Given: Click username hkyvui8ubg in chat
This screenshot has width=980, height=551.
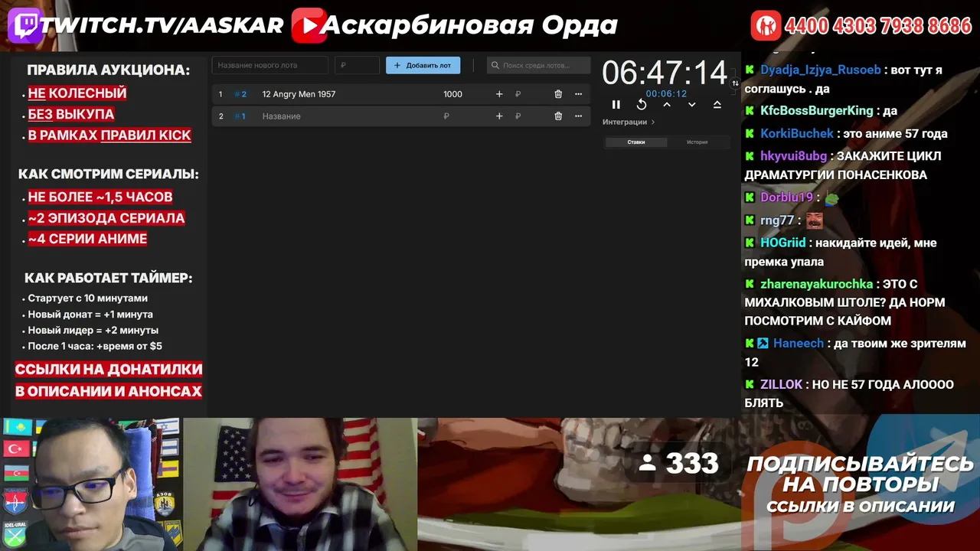Looking at the screenshot, I should pos(794,156).
